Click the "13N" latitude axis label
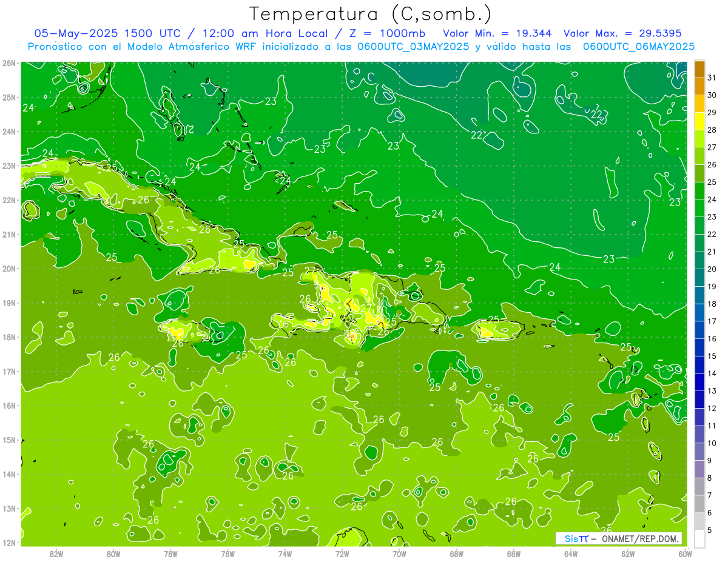 coord(8,508)
